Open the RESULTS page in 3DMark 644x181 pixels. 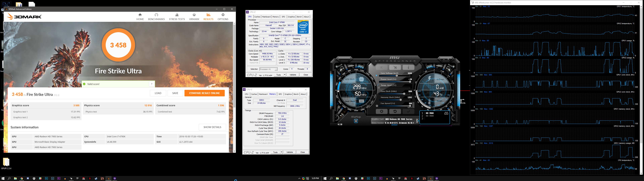pyautogui.click(x=208, y=17)
